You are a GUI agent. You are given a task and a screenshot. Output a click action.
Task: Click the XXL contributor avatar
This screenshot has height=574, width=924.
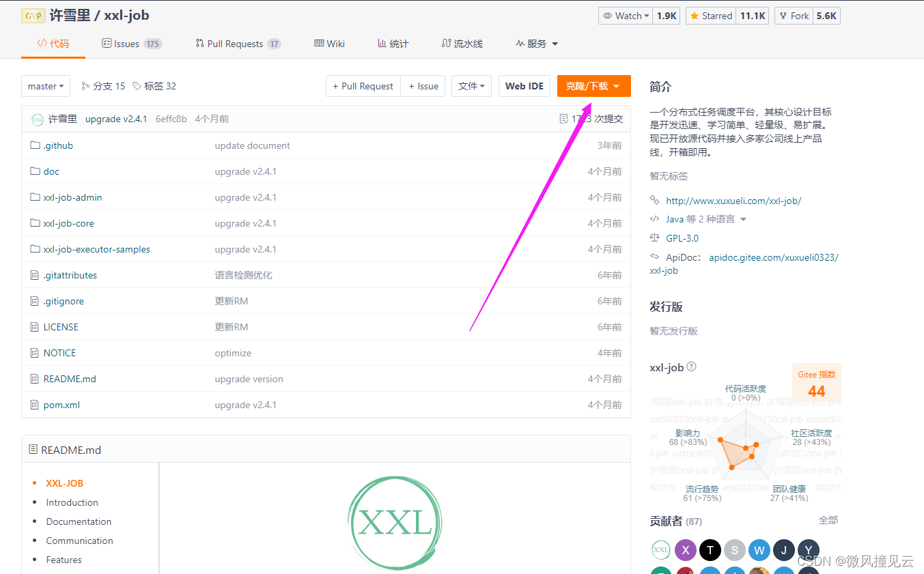(x=660, y=549)
